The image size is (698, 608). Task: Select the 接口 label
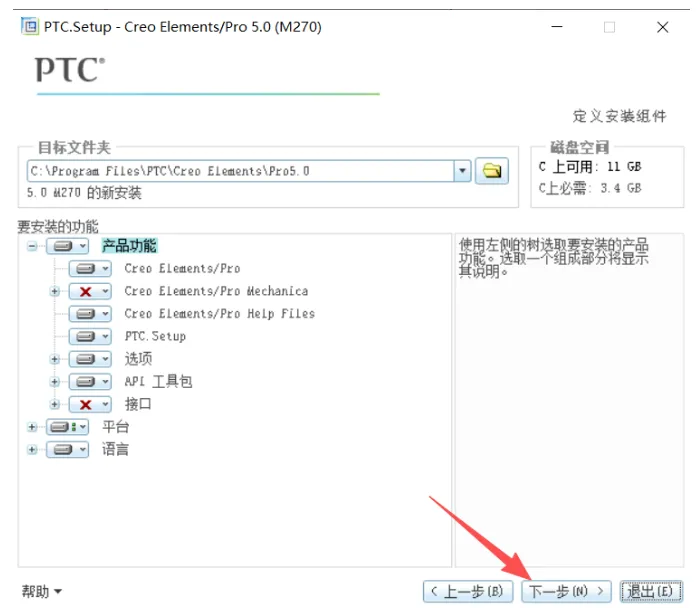pyautogui.click(x=138, y=404)
